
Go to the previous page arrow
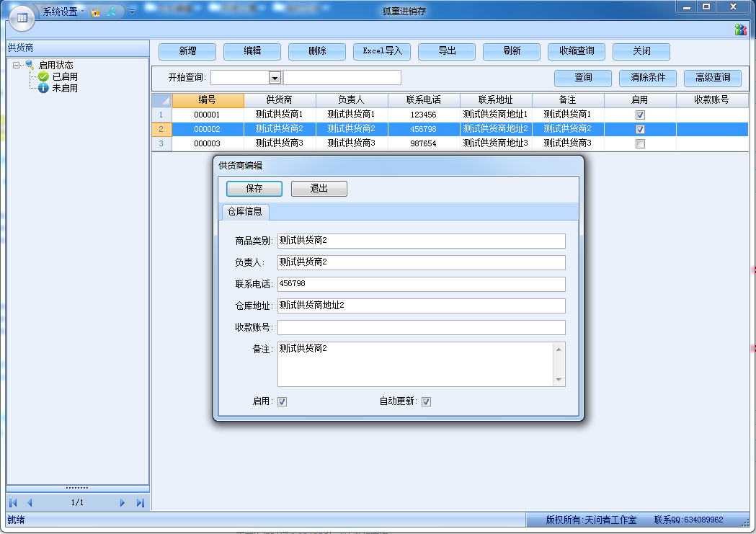[30, 503]
